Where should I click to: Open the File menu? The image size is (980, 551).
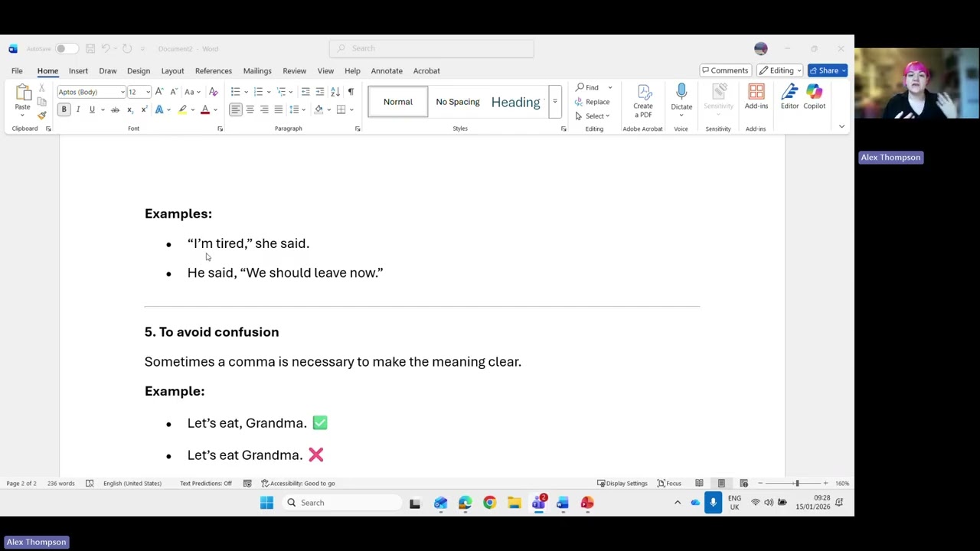(x=17, y=70)
